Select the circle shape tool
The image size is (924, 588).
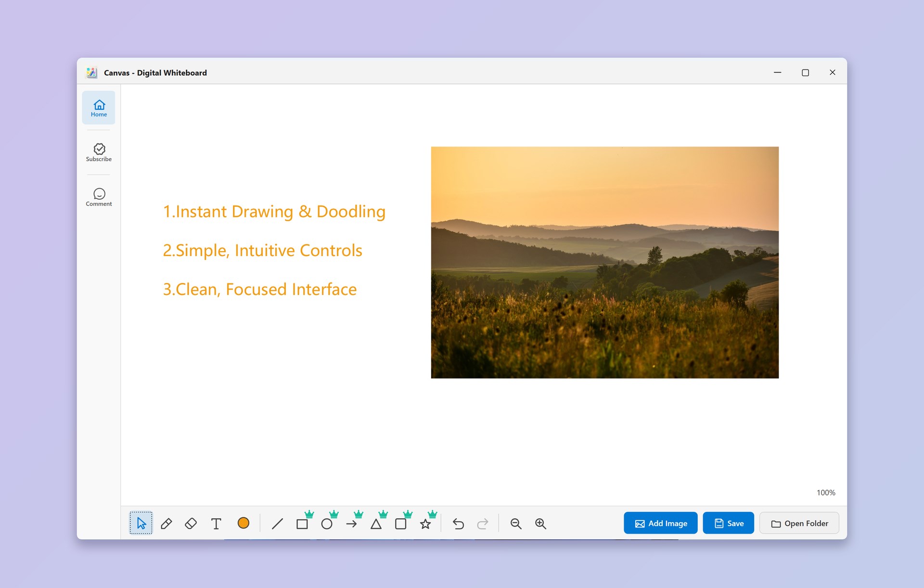click(327, 524)
